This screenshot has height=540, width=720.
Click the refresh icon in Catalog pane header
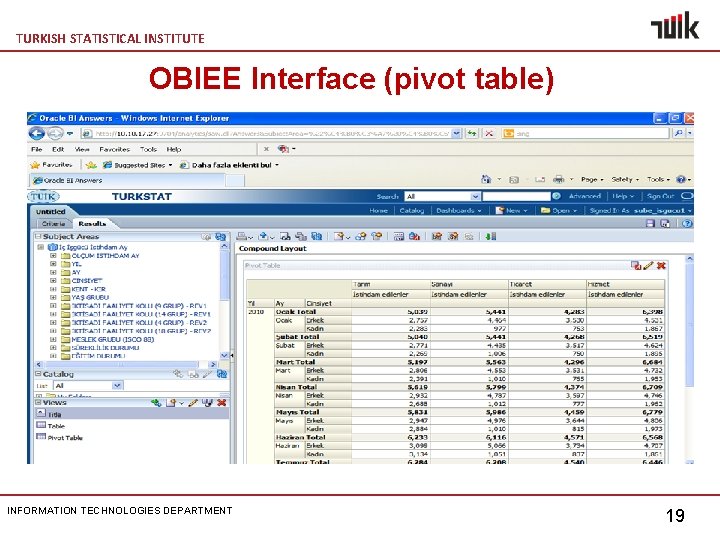tap(222, 374)
